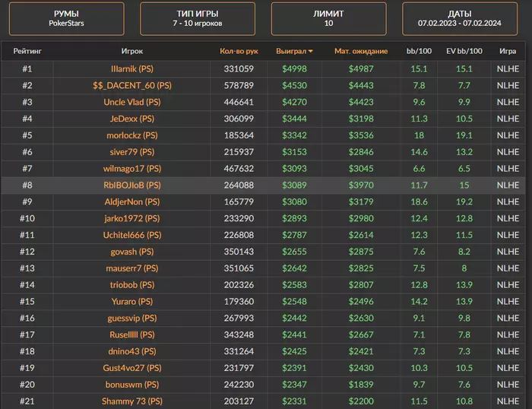Select hand count 351065
Screen dimensions: 532x409
pyautogui.click(x=239, y=268)
